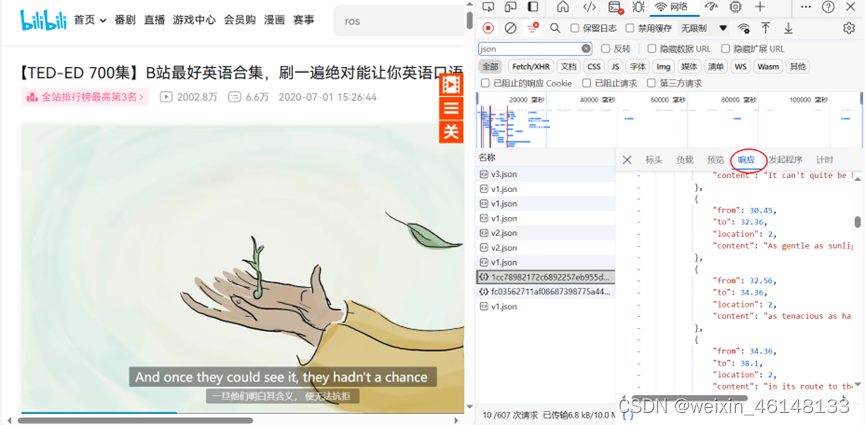Image resolution: width=865 pixels, height=425 pixels.
Task: Open the DevTools help question mark icon
Action: coord(828,7)
